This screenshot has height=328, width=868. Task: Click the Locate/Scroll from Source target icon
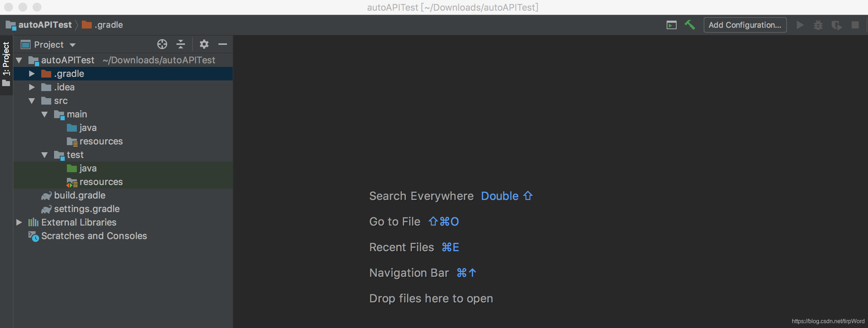click(x=162, y=44)
